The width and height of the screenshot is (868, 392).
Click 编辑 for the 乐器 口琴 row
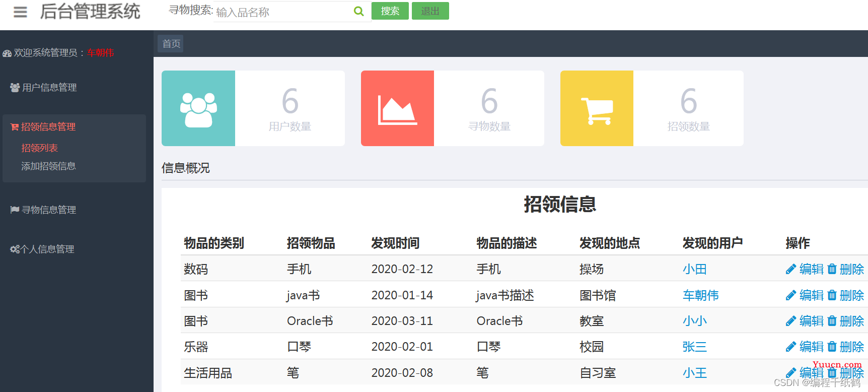(812, 347)
